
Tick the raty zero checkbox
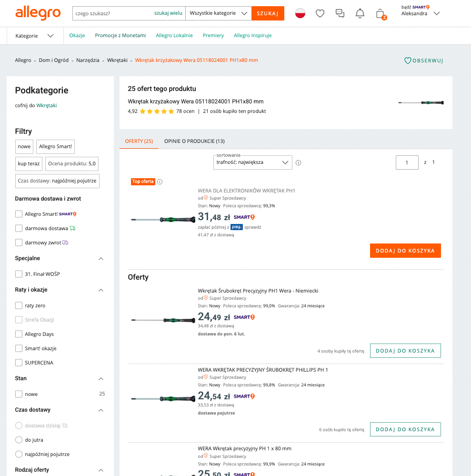tap(19, 305)
